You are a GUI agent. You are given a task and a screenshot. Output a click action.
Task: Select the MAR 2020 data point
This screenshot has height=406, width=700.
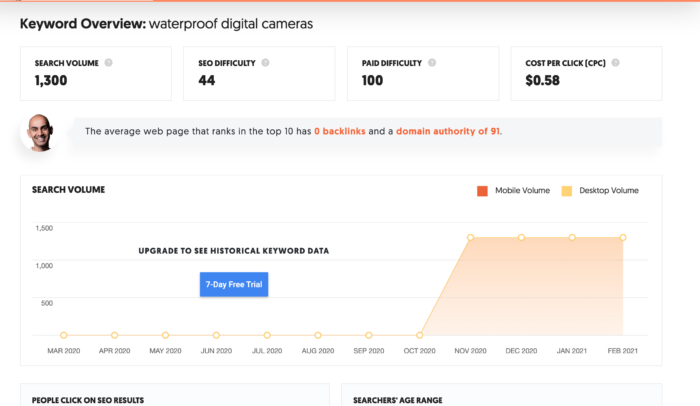tap(64, 335)
